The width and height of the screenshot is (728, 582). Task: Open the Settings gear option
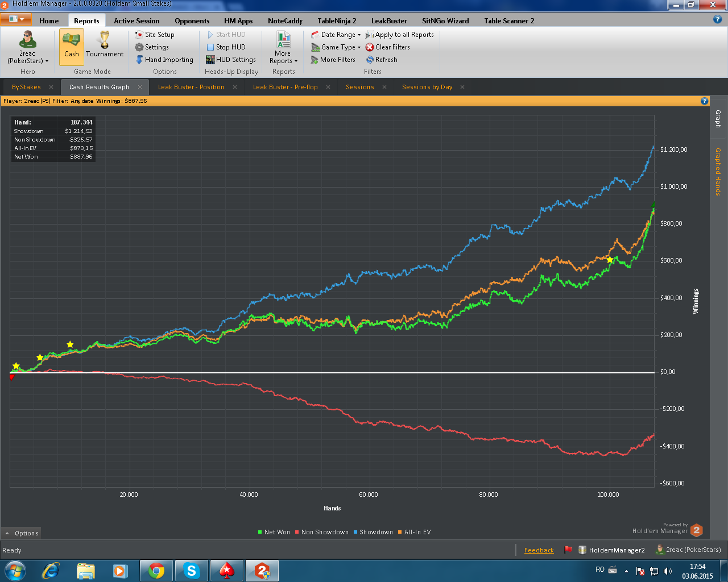152,47
